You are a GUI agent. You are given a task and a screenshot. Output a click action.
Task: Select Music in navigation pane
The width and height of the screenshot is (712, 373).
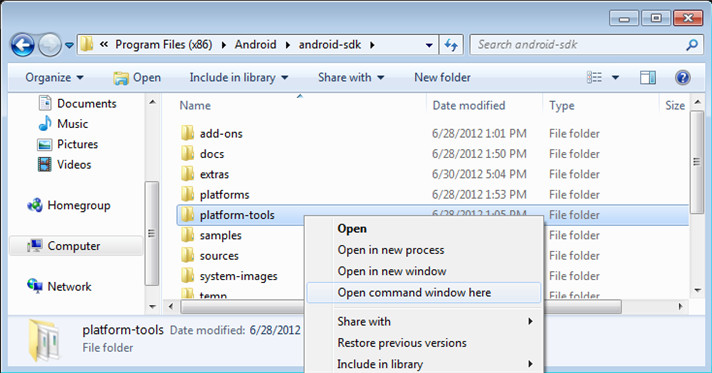pyautogui.click(x=63, y=124)
